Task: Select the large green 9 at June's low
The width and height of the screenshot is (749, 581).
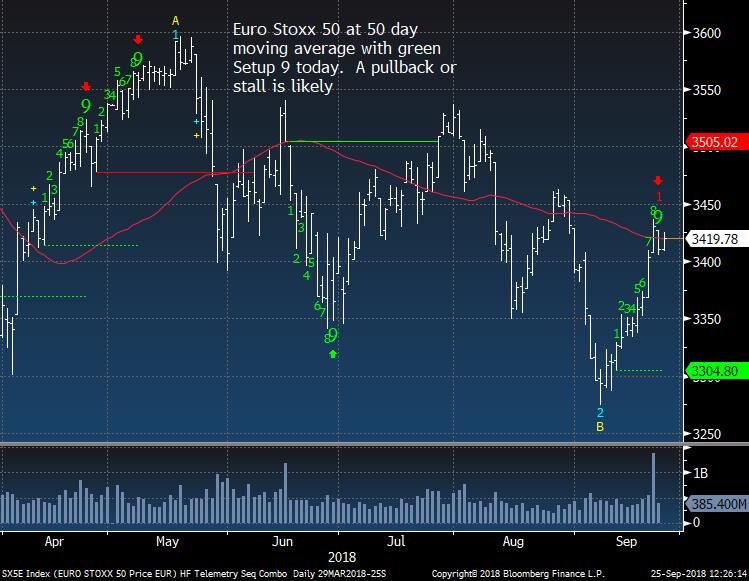Action: point(333,335)
